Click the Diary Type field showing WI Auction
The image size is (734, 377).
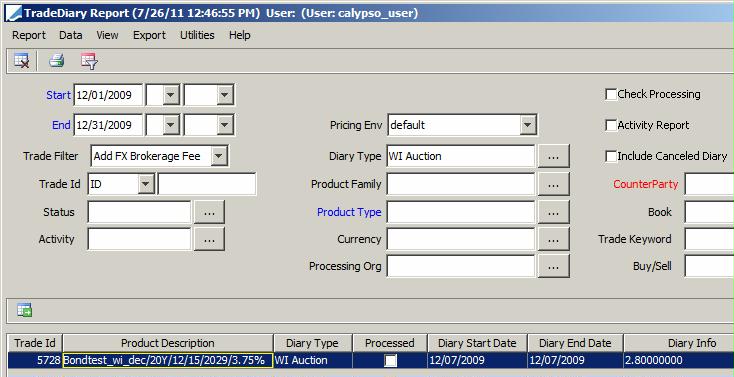point(461,156)
